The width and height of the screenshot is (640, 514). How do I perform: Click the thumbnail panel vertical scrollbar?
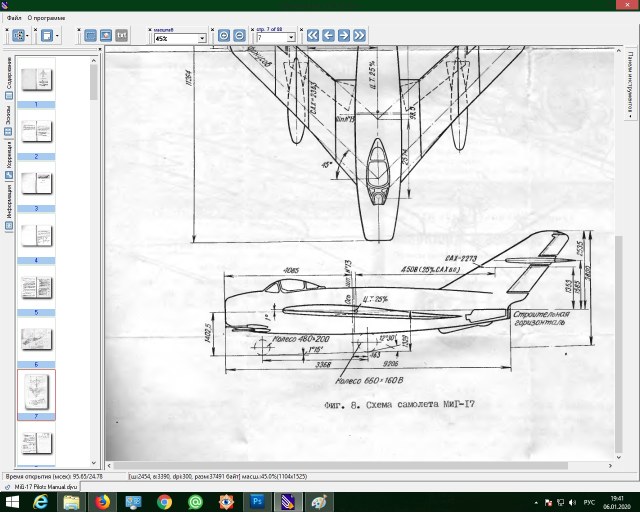95,250
